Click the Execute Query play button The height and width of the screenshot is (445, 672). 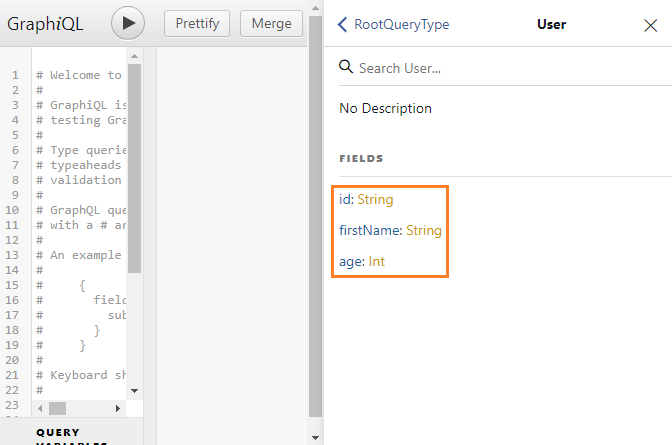127,23
